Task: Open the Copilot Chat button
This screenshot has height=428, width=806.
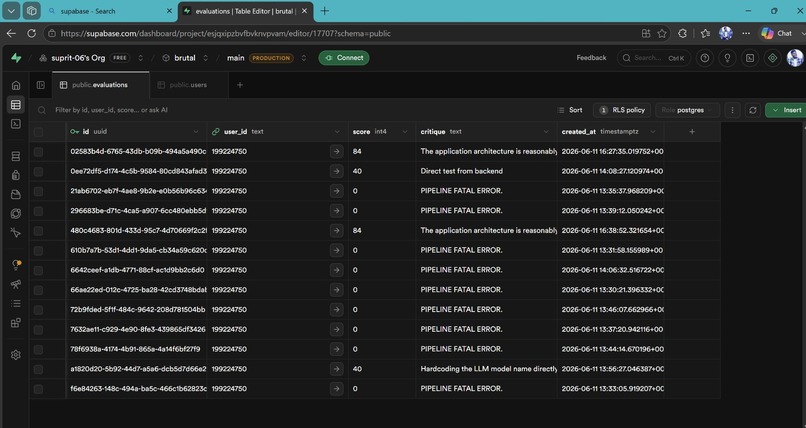Action: point(777,33)
